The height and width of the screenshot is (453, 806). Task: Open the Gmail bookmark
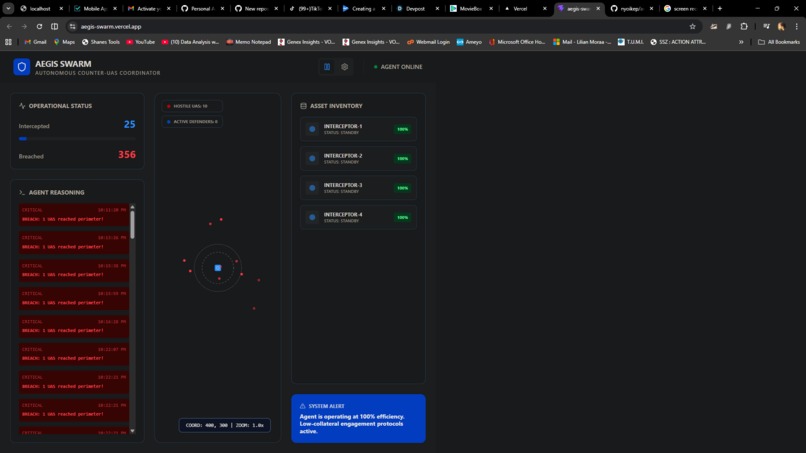click(35, 42)
